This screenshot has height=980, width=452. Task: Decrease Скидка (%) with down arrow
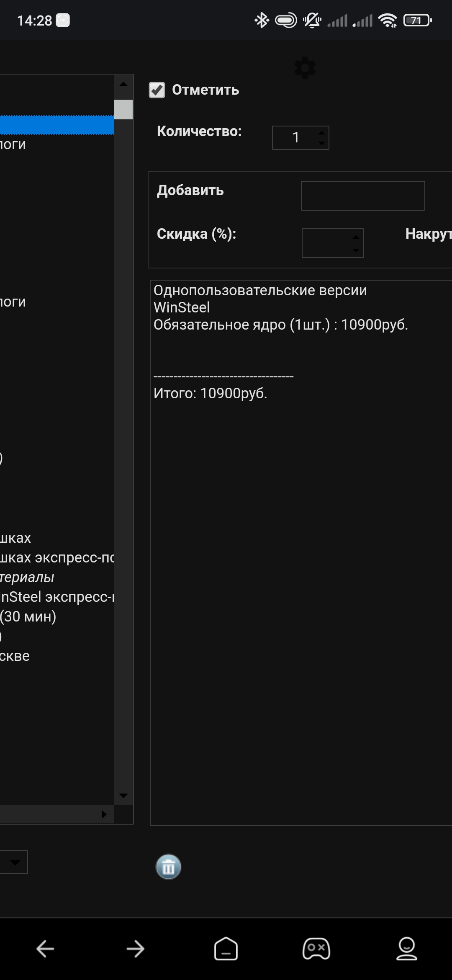click(x=356, y=250)
